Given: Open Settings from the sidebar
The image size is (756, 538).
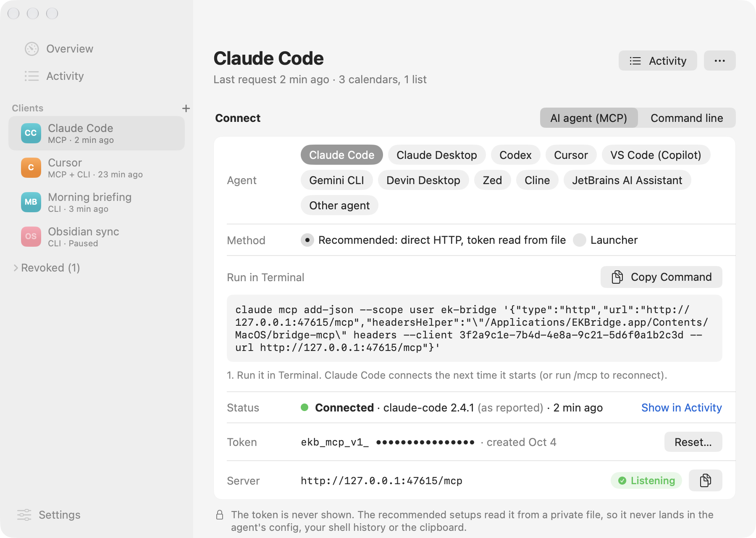Looking at the screenshot, I should coord(49,515).
